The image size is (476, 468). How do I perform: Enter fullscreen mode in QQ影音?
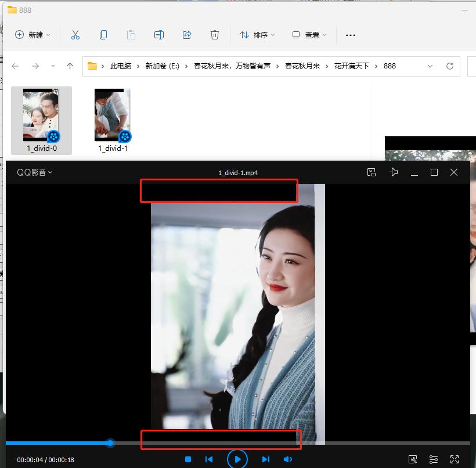point(455,459)
